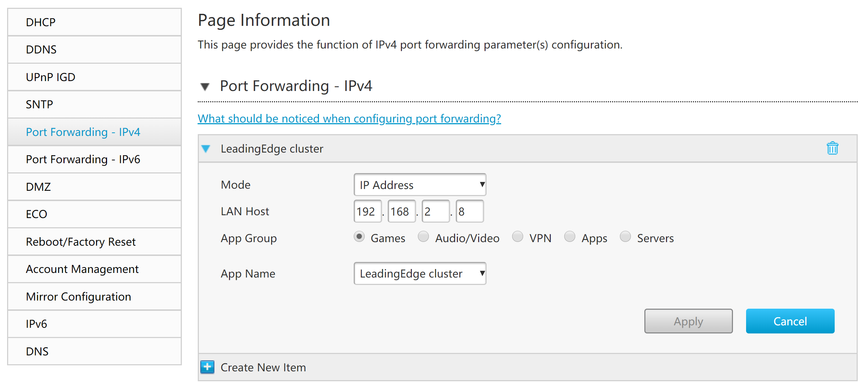This screenshot has width=868, height=383.
Task: Select the Servers radio button
Action: 625,236
